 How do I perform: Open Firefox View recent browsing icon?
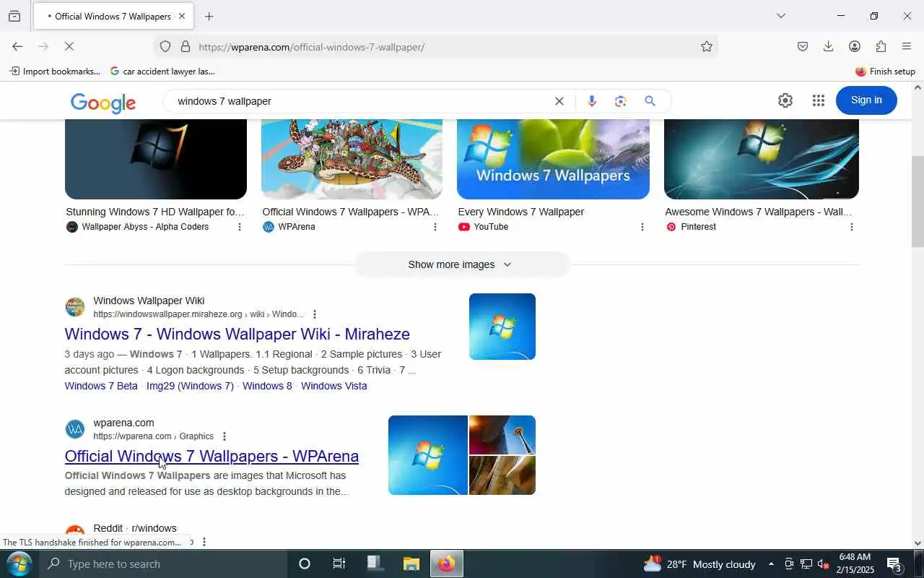click(x=14, y=16)
